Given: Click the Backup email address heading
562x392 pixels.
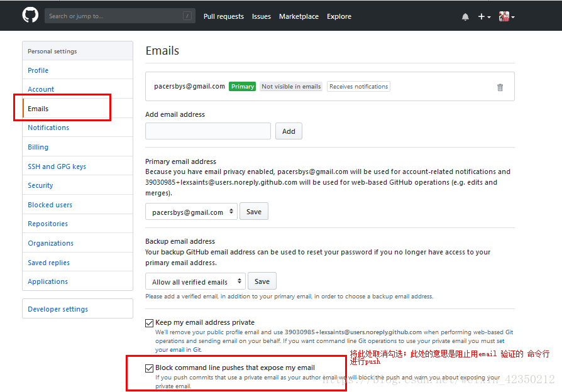Looking at the screenshot, I should click(180, 241).
